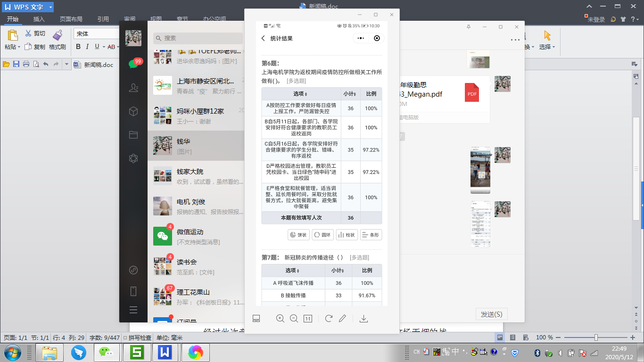
Task: Click the download icon in image viewer
Action: pyautogui.click(x=363, y=319)
